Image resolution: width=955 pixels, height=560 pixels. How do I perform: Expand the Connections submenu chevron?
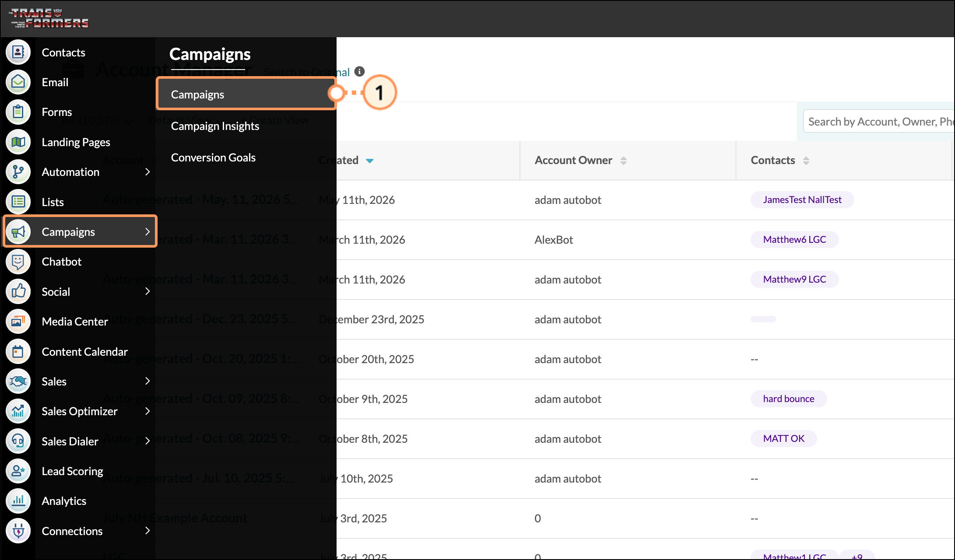(147, 531)
